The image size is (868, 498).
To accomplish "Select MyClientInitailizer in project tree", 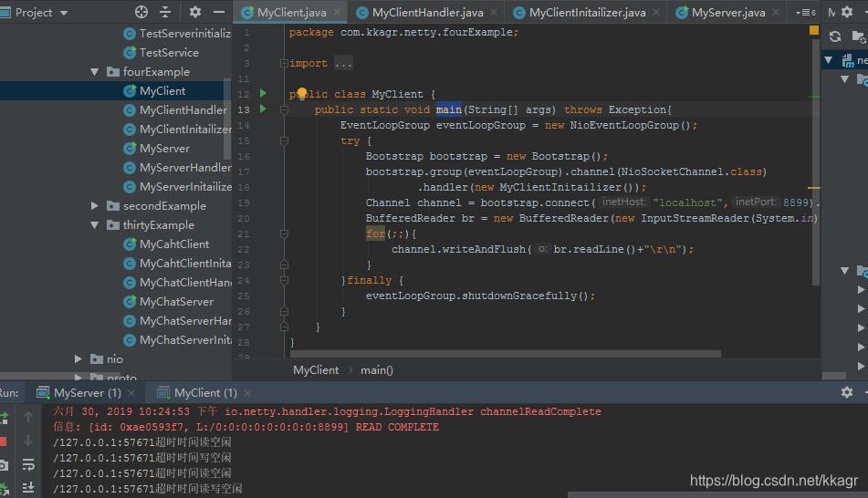I will point(177,129).
